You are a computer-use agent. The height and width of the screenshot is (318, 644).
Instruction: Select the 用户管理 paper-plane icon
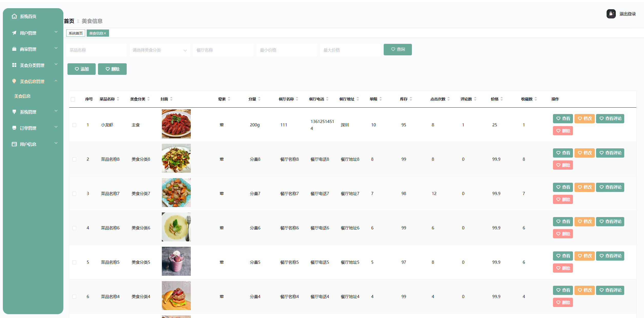[x=14, y=33]
